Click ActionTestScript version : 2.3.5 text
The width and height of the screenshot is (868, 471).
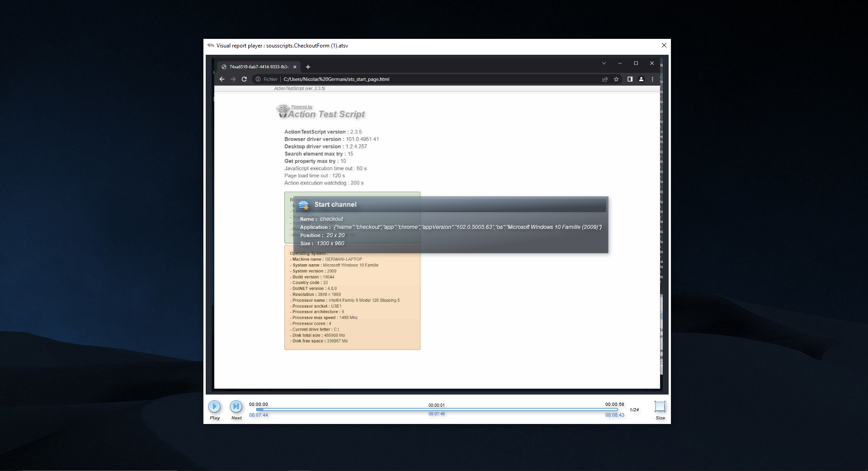pyautogui.click(x=323, y=132)
